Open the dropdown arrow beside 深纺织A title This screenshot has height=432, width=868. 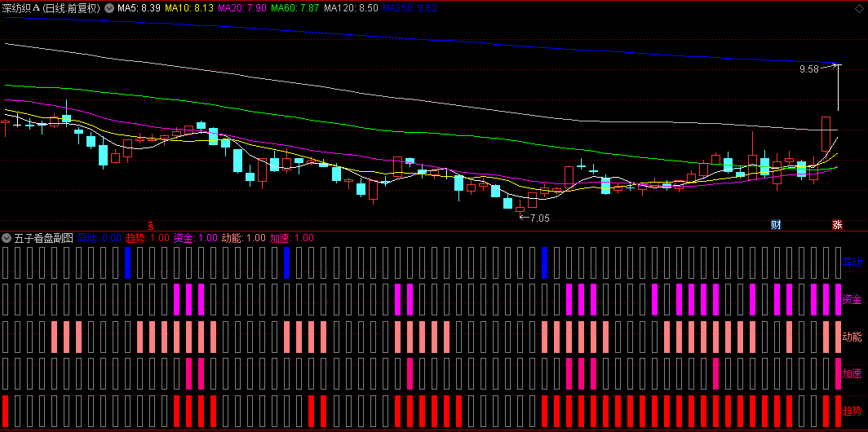[109, 8]
